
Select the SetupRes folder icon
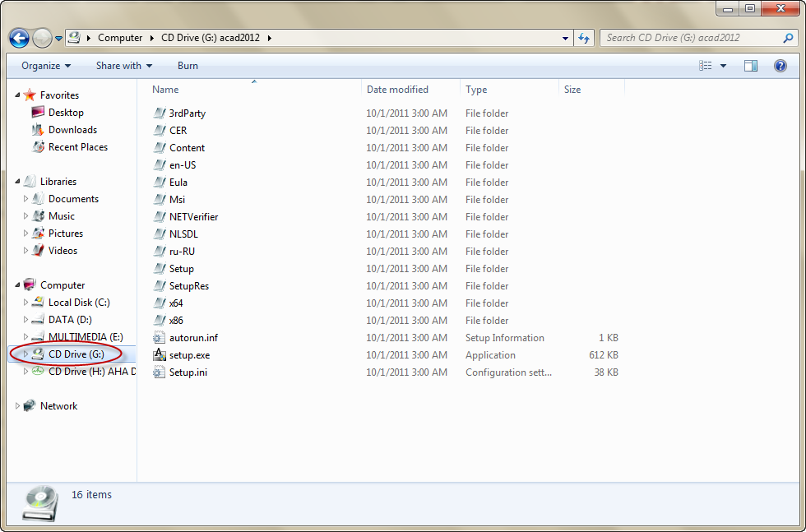[159, 286]
